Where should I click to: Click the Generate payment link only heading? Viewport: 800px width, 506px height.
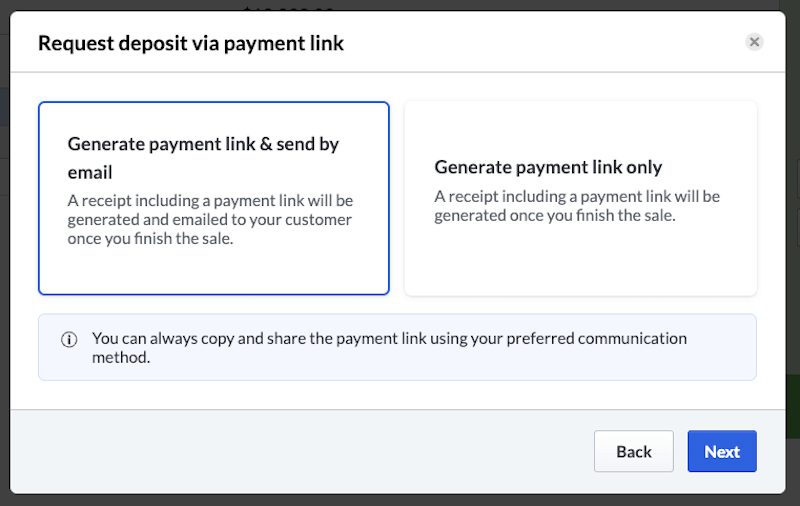[548, 167]
